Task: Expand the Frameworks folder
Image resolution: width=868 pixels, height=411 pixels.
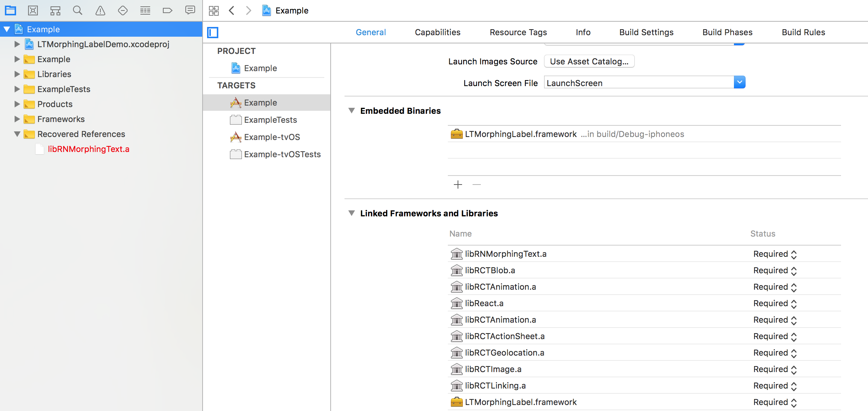Action: point(17,119)
